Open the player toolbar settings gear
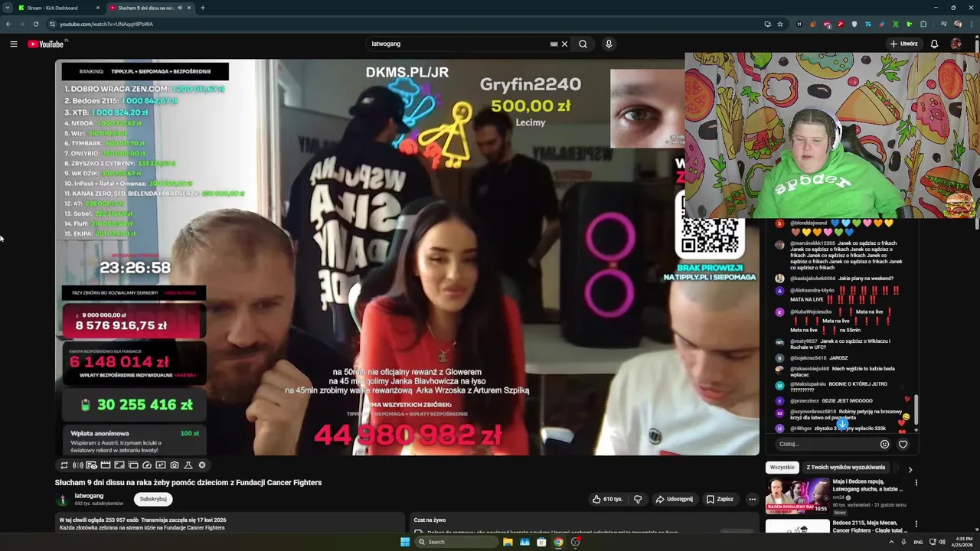Viewport: 980px width, 551px height. pos(202,465)
